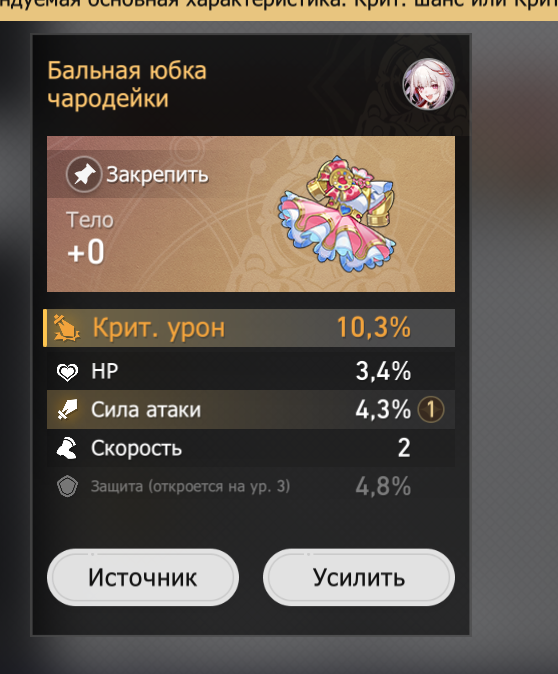
Task: Select the Крит. урон main stat row
Action: click(x=249, y=328)
